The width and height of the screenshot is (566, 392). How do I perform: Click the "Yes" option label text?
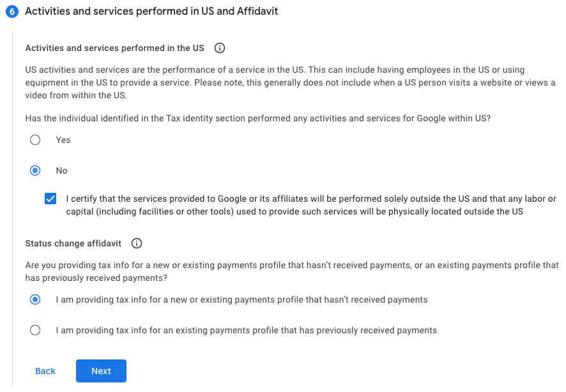pyautogui.click(x=63, y=140)
